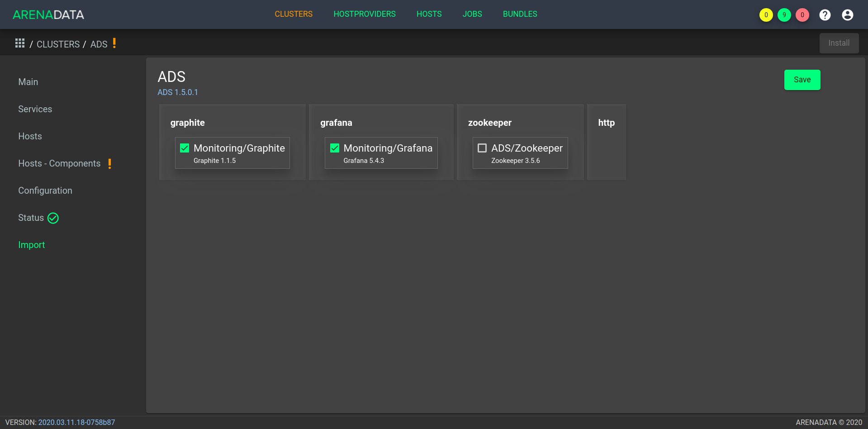Select Main in the sidebar
This screenshot has width=868, height=429.
coord(28,82)
